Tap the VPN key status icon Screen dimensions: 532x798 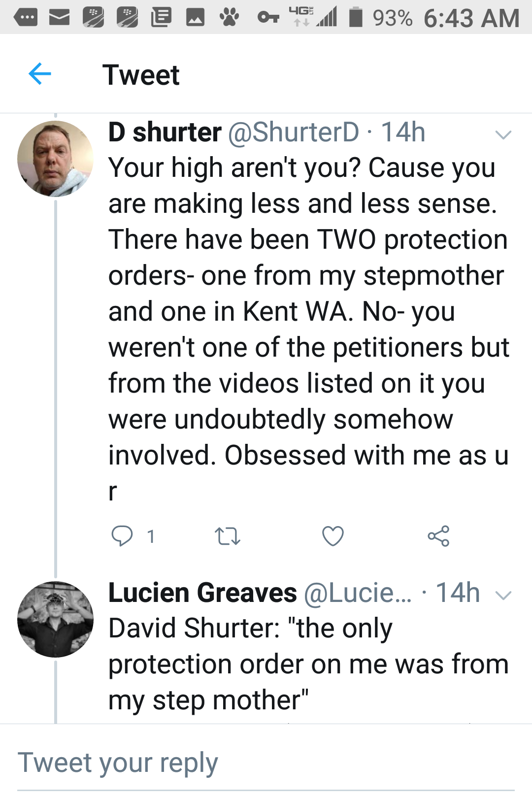click(268, 18)
